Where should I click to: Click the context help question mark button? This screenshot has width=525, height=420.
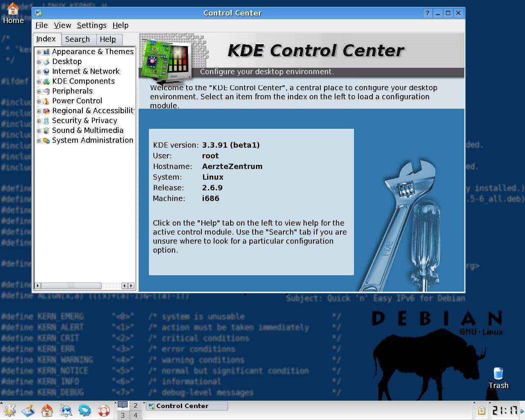[x=427, y=13]
